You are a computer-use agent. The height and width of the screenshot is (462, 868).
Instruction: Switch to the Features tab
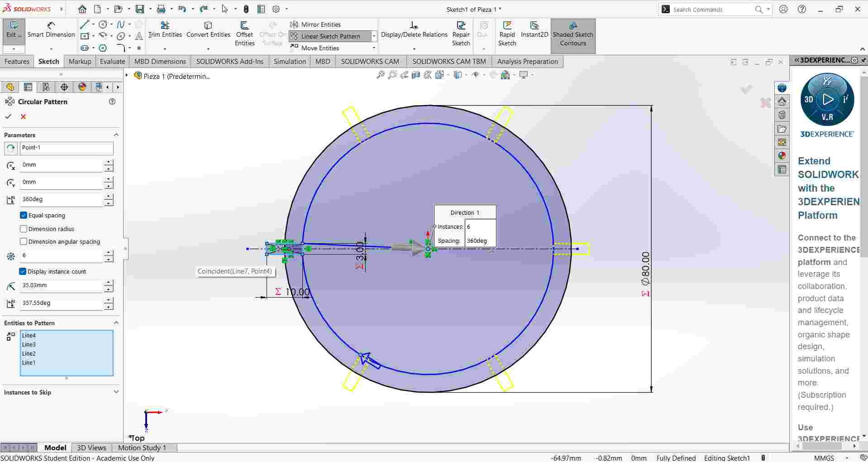17,62
